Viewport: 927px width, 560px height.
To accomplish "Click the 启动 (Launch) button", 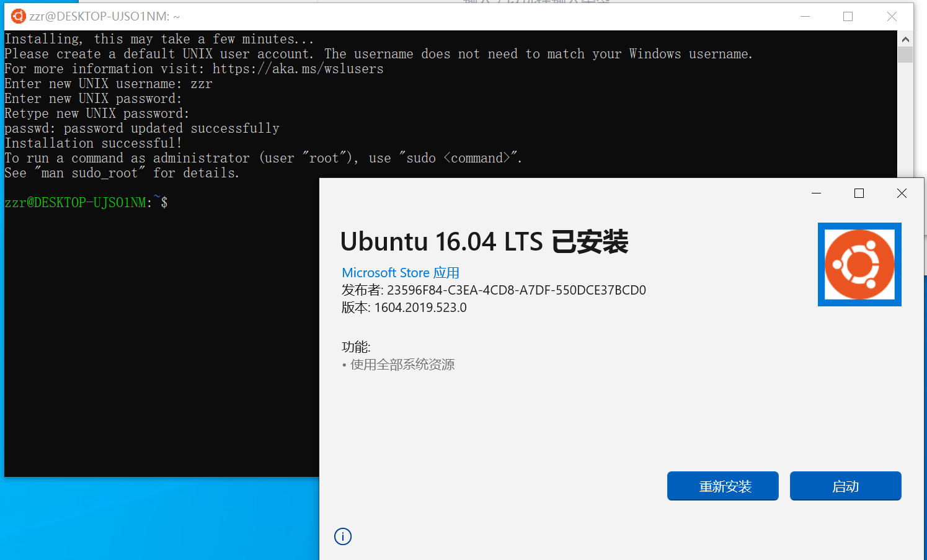I will (x=845, y=486).
